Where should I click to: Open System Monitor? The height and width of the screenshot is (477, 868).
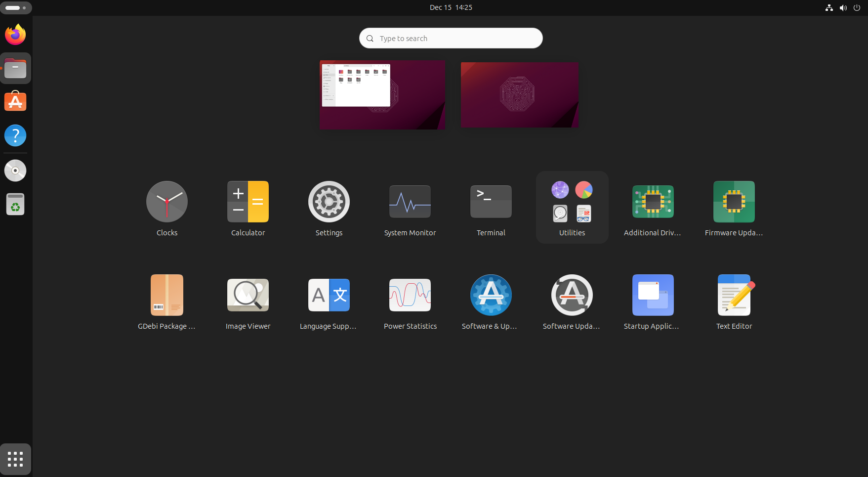(410, 202)
